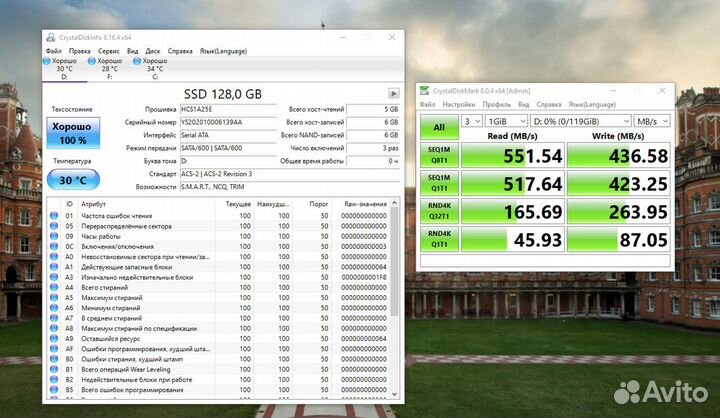The image size is (720, 418).
Task: Click status orb for attribute B1
Action: pyautogui.click(x=54, y=369)
